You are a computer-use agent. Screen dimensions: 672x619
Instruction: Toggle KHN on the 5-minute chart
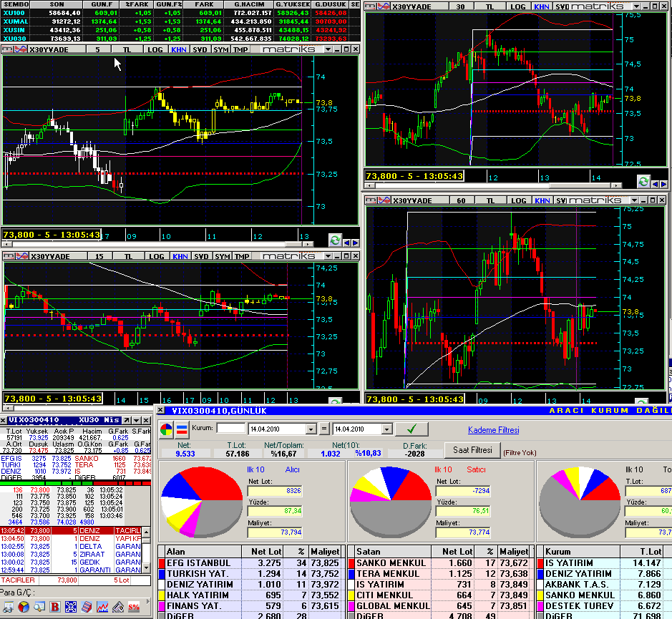[x=179, y=49]
